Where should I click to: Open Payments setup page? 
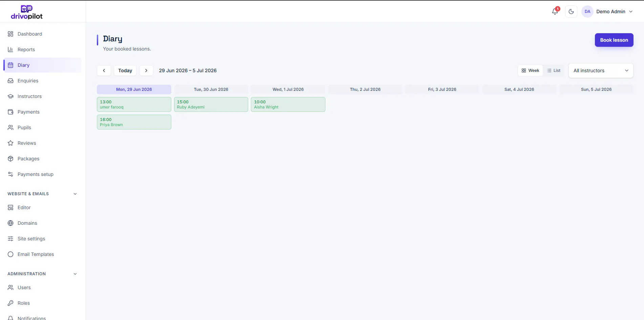coord(42,174)
